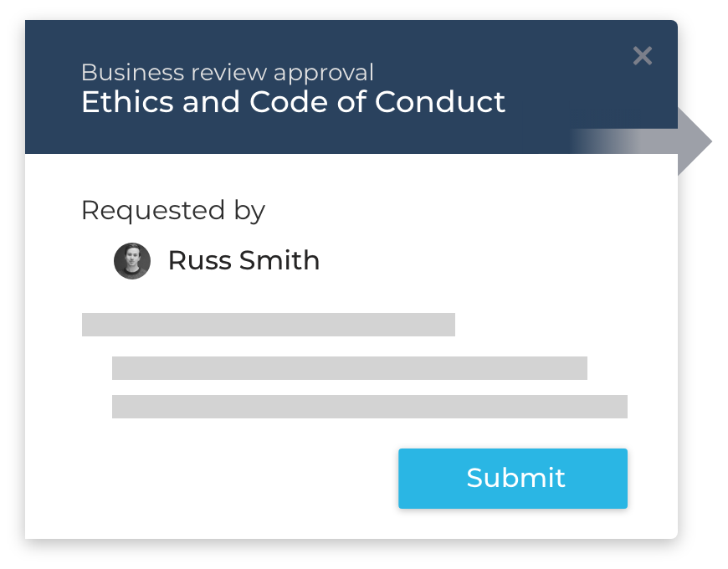Click the arrowhead tip pointing right
The height and width of the screenshot is (569, 728).
pyautogui.click(x=704, y=141)
